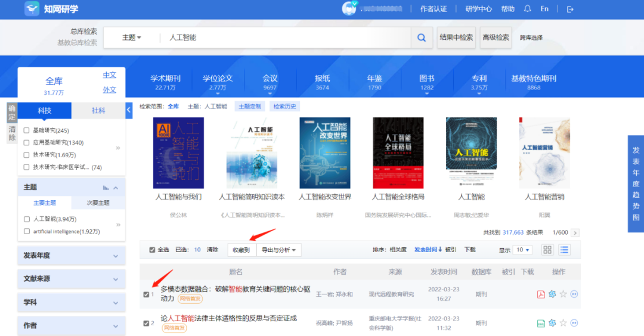Click the 收藏到 button
644x336 pixels.
coord(241,250)
